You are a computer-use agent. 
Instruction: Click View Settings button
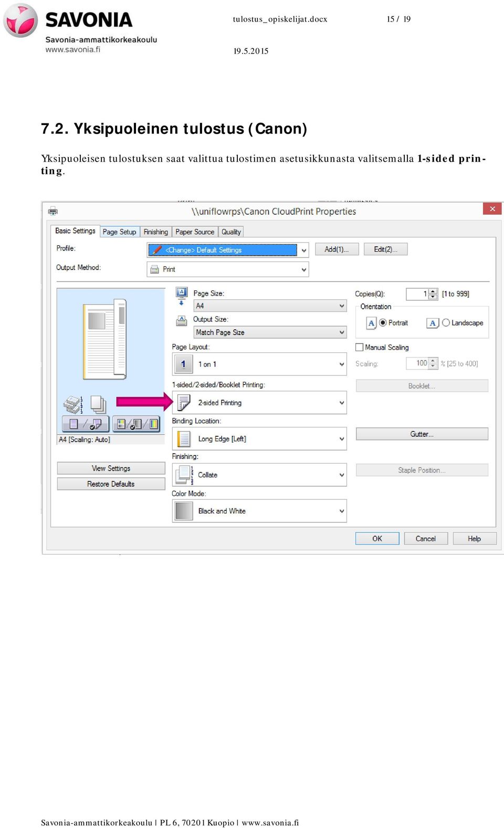(x=111, y=468)
